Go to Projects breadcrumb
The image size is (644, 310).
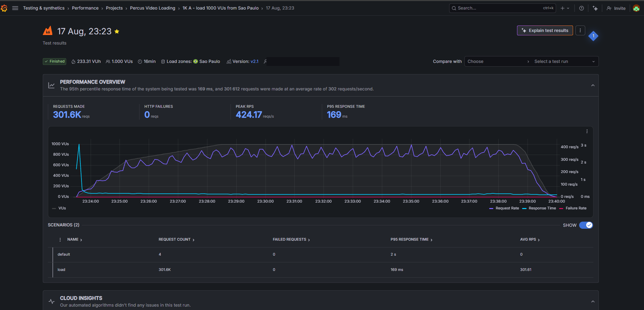pos(114,8)
